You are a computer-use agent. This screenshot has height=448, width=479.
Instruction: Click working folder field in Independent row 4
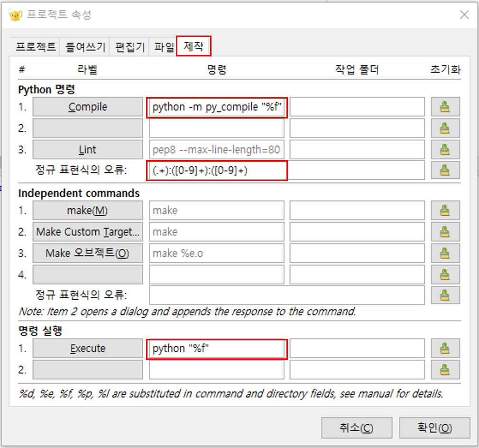(357, 274)
